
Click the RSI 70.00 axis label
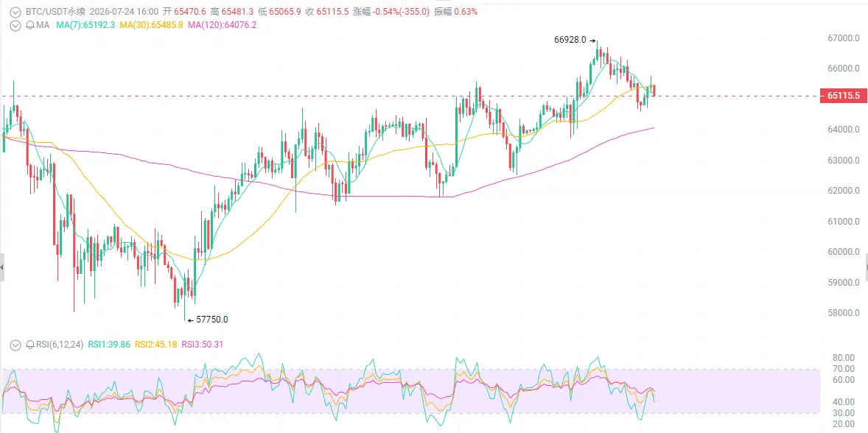pos(844,368)
